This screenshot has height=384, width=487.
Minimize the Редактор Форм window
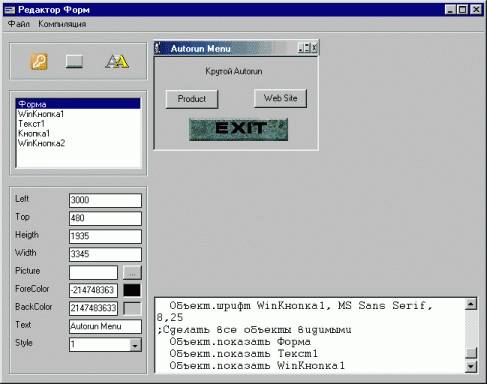coord(450,9)
